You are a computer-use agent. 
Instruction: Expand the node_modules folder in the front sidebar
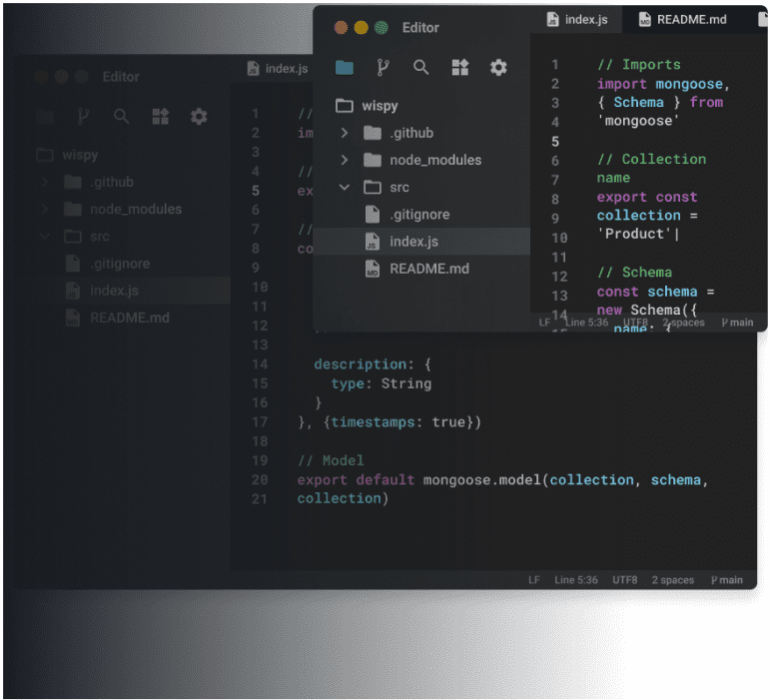pyautogui.click(x=345, y=160)
